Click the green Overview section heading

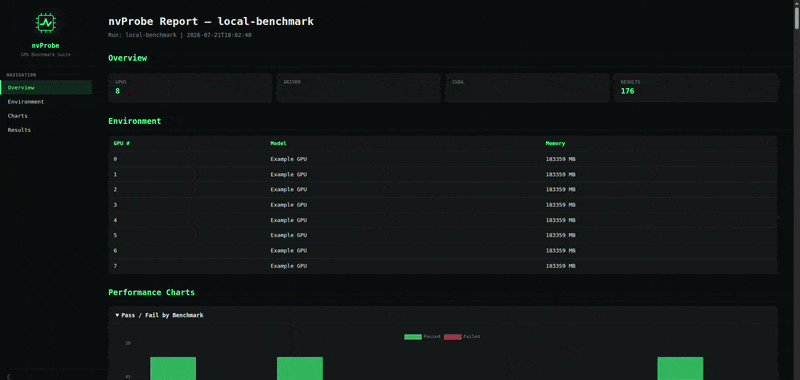[x=128, y=58]
